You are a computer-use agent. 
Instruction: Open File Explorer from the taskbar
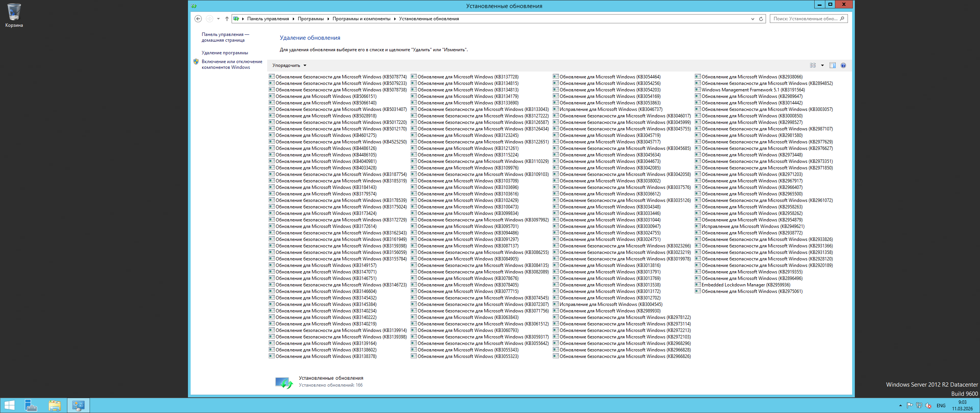[x=55, y=405]
